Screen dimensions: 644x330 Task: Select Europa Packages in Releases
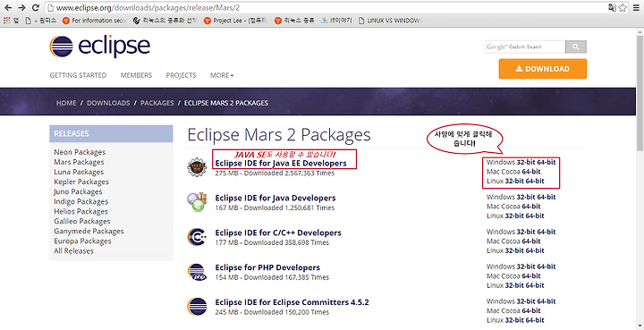pos(82,241)
